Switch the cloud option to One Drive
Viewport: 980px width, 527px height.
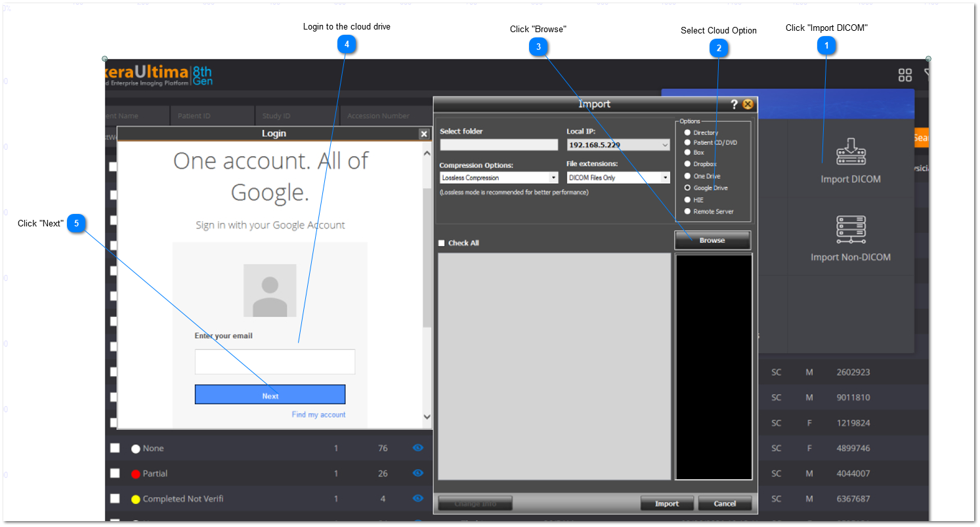tap(688, 176)
